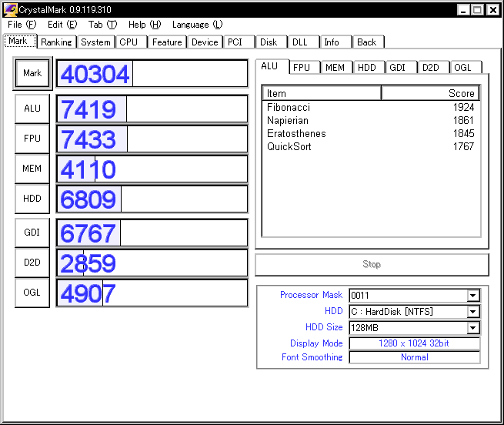
Task: Minimize the CrystalMark window
Action: coord(463,10)
